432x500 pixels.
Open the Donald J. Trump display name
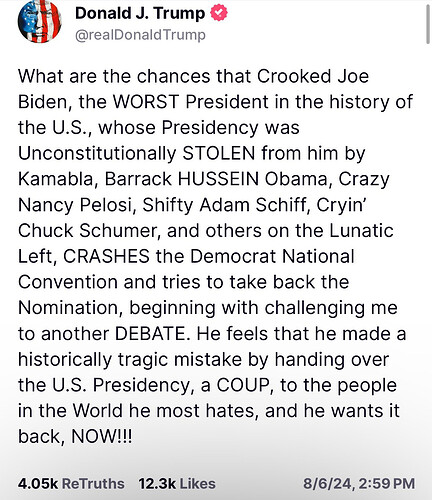(140, 14)
